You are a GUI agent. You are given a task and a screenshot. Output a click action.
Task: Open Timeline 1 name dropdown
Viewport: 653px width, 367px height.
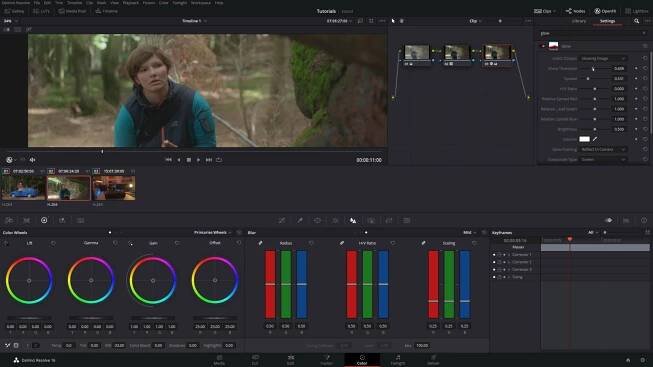[194, 21]
